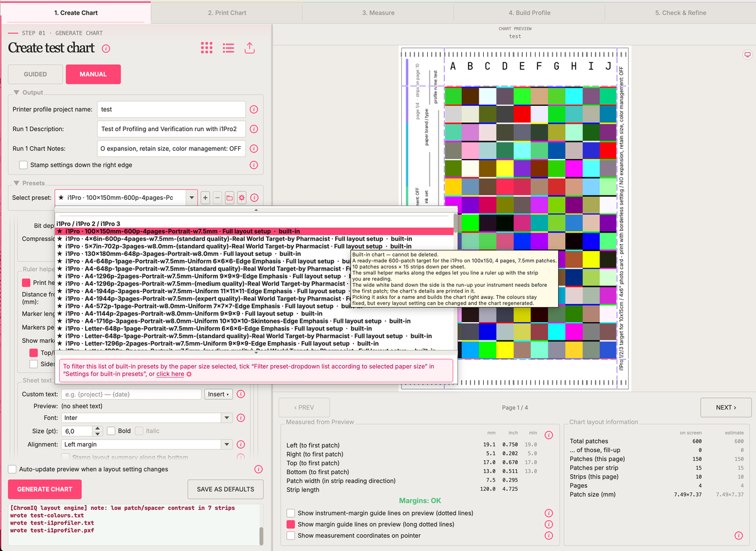Tick the Bold checkbox
The height and width of the screenshot is (551, 756).
[x=111, y=431]
